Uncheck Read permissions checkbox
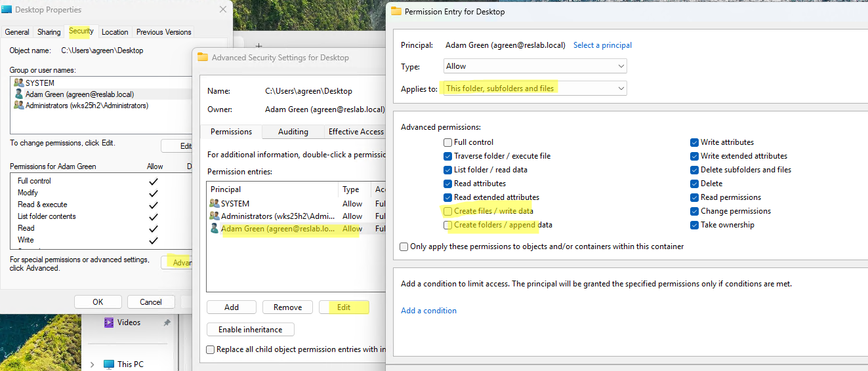Viewport: 868px width, 371px height. 694,197
